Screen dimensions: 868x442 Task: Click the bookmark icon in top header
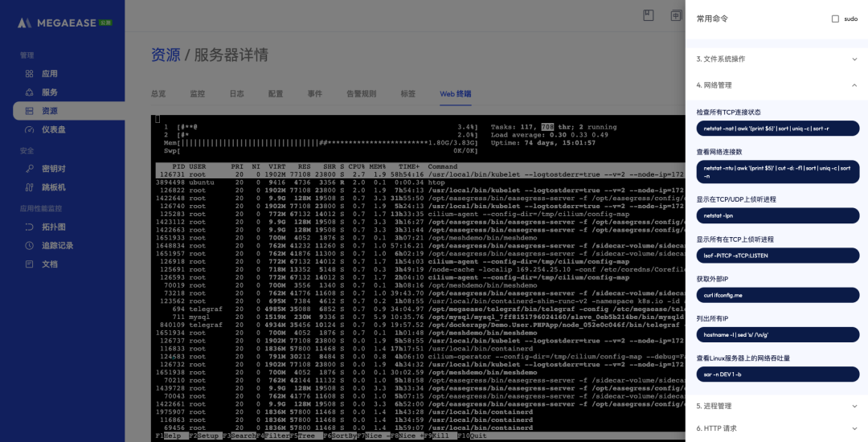click(650, 15)
